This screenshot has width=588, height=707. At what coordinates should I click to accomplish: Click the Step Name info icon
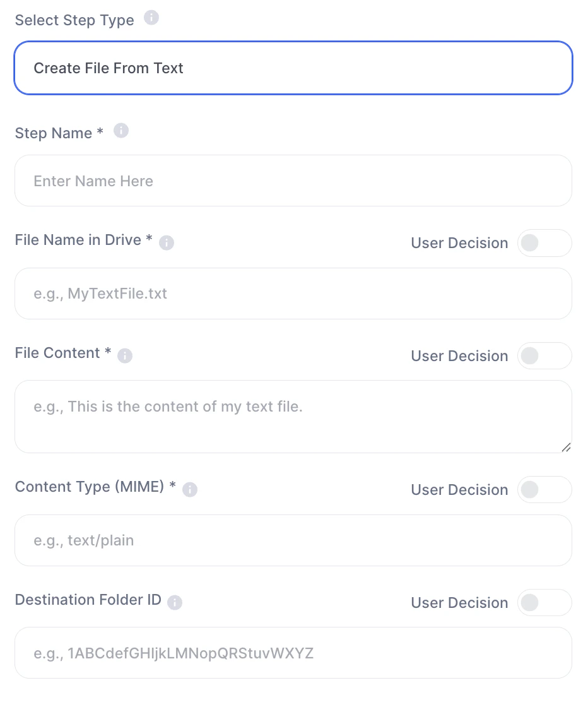121,131
